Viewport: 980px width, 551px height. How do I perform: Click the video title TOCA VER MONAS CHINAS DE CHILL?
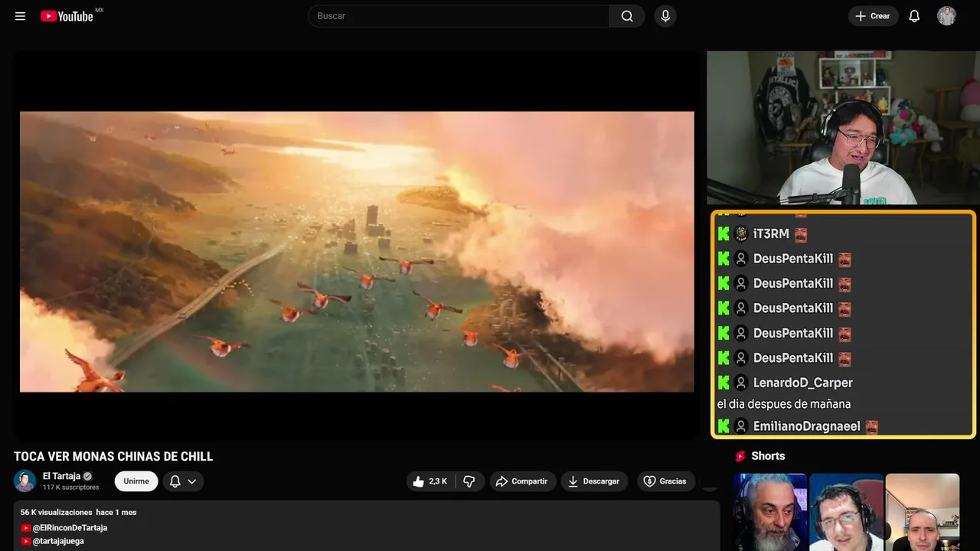[113, 457]
